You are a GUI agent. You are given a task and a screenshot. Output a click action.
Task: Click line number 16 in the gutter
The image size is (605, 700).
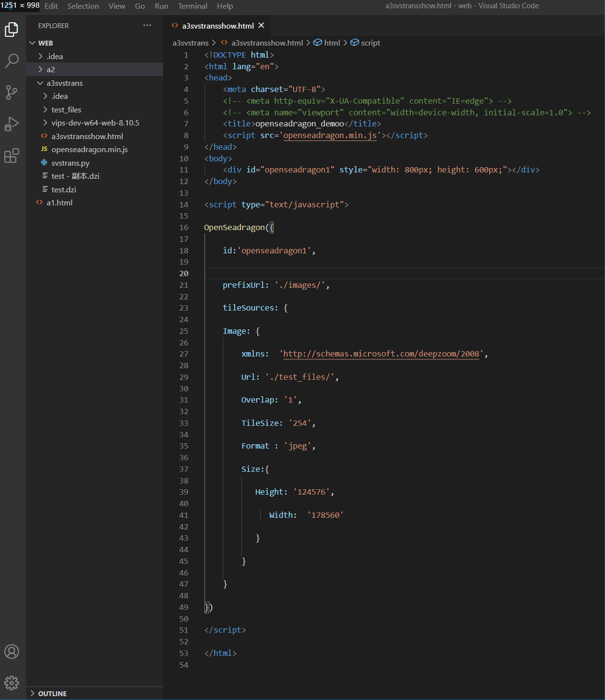pyautogui.click(x=184, y=227)
